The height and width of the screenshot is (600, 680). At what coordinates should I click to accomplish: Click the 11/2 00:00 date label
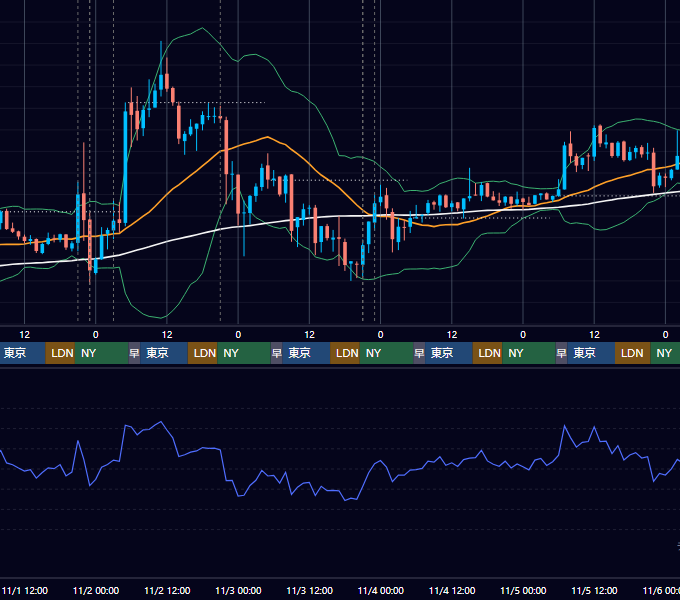[x=96, y=590]
